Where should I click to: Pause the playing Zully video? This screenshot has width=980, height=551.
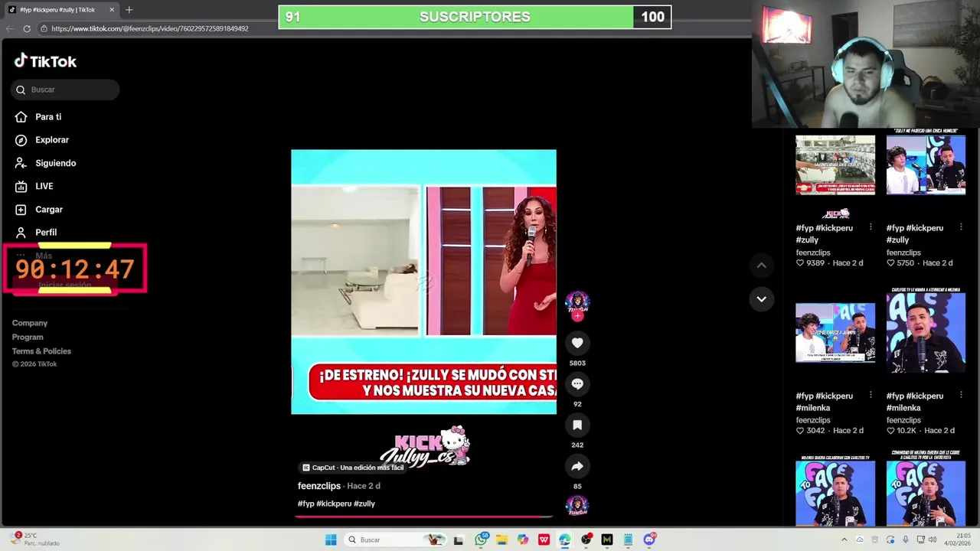(423, 282)
